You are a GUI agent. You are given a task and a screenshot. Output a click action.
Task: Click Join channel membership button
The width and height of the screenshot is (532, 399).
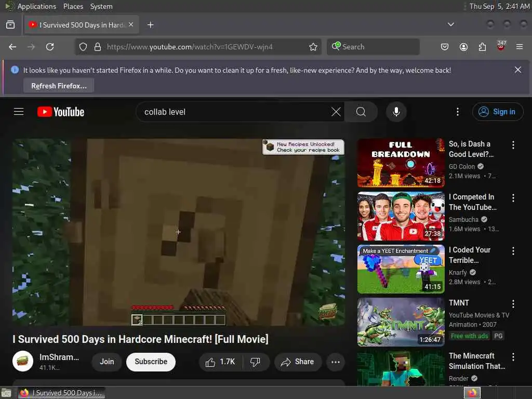pos(107,362)
